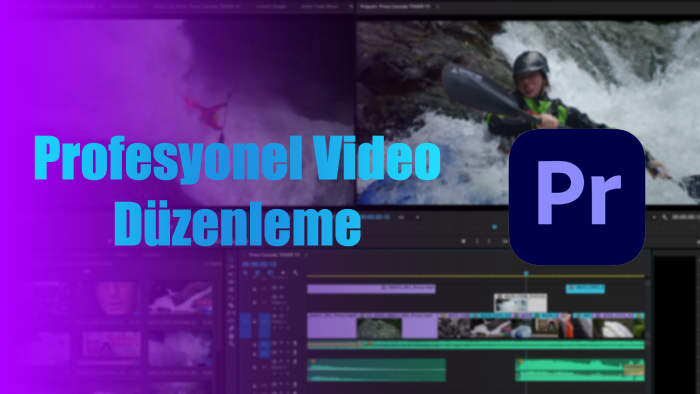Image resolution: width=700 pixels, height=394 pixels.
Task: Toggle the A1 track target button
Action: pyautogui.click(x=265, y=344)
